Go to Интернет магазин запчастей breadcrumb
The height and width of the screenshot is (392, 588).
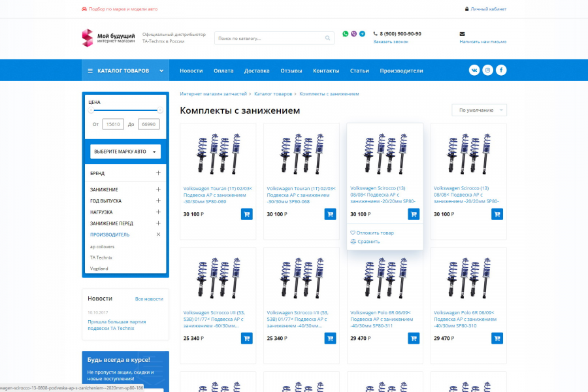[x=214, y=94]
